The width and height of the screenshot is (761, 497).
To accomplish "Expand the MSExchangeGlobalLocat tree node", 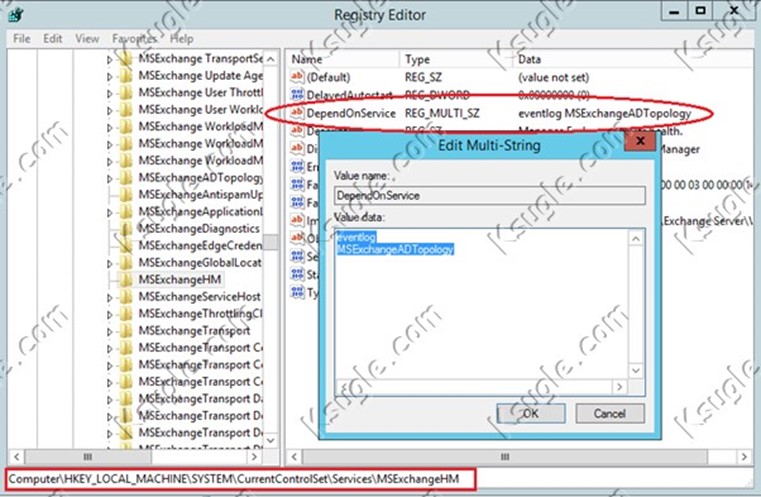I will pos(110,264).
